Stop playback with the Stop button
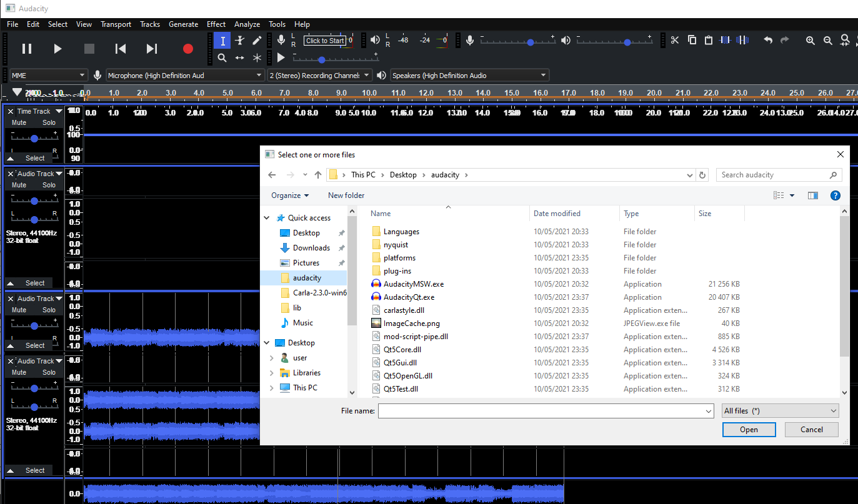858x504 pixels. [89, 48]
